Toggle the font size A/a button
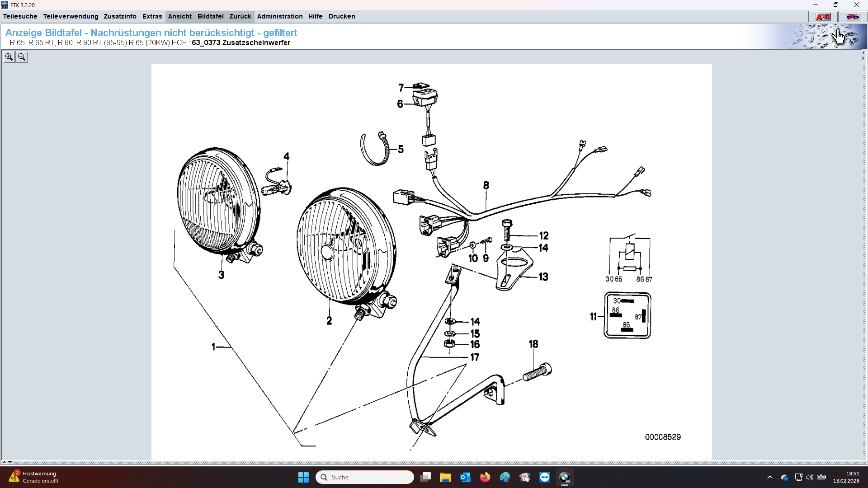 (823, 17)
